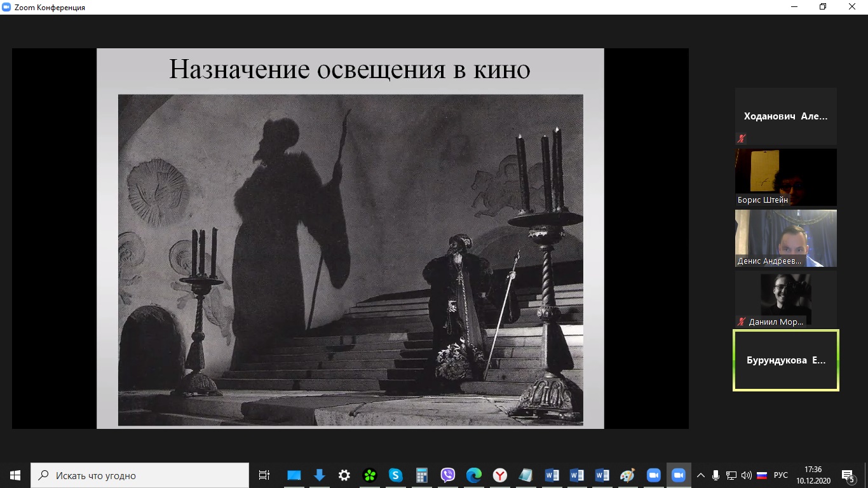Open the blue desktop app on taskbar

point(294,475)
